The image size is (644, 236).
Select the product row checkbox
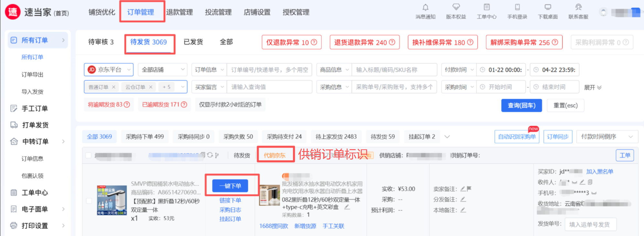pyautogui.click(x=89, y=201)
